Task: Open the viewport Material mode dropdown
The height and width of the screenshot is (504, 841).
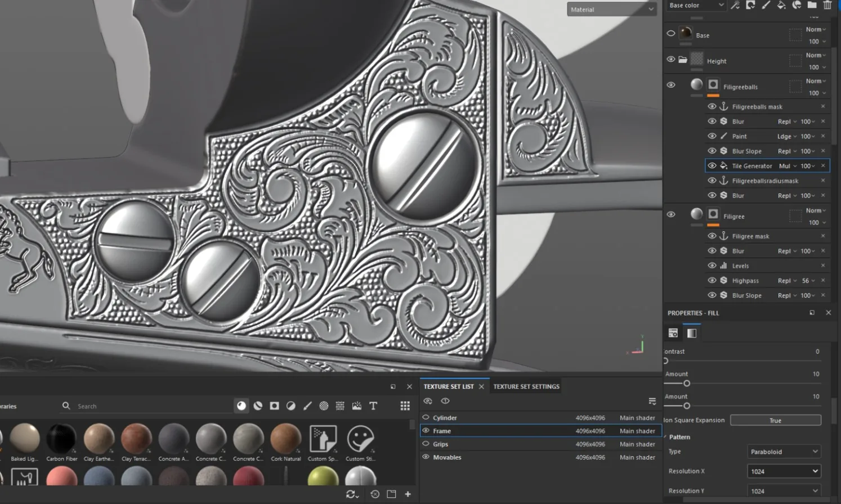Action: point(612,9)
